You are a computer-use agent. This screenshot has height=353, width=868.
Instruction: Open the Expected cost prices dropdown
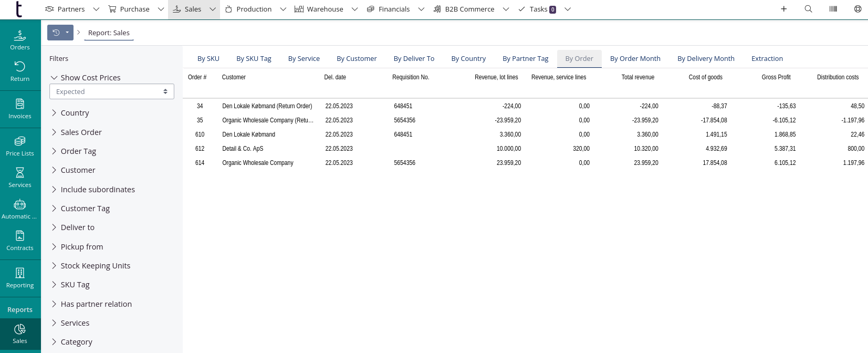(111, 91)
